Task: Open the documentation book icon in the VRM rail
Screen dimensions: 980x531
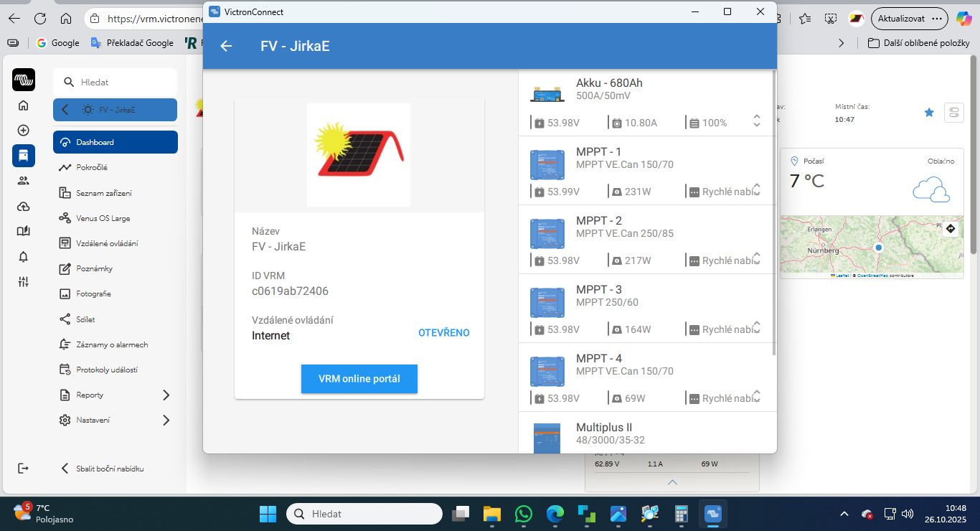Action: [x=24, y=231]
